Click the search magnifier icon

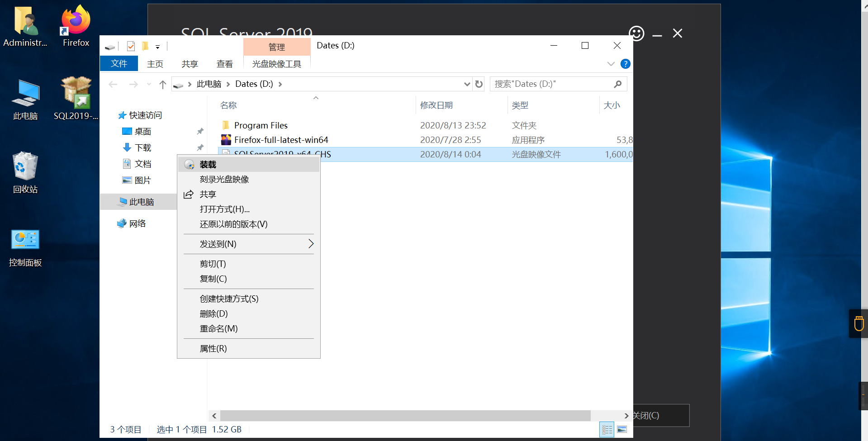[618, 84]
